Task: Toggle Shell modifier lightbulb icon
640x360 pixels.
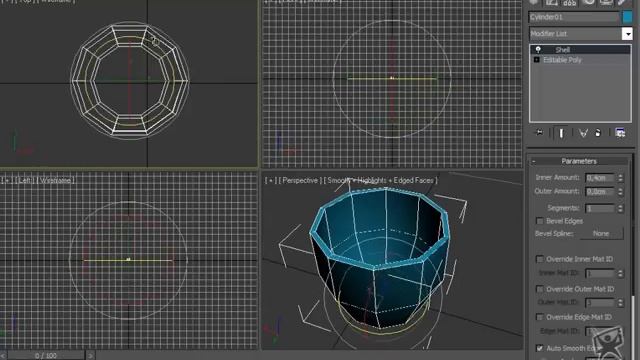Action: (538, 50)
